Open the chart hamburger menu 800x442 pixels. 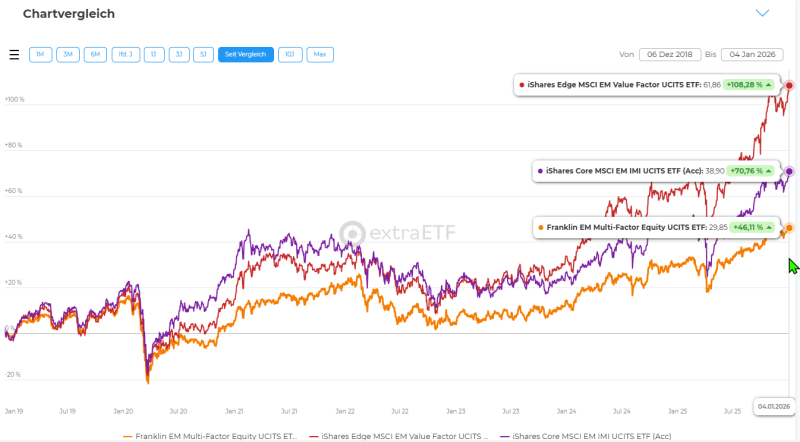point(14,54)
